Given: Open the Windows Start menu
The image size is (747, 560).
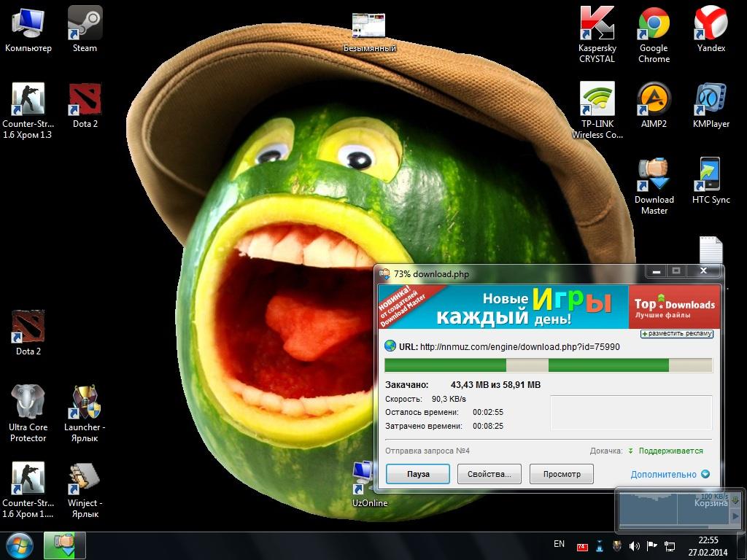Looking at the screenshot, I should coord(20,545).
